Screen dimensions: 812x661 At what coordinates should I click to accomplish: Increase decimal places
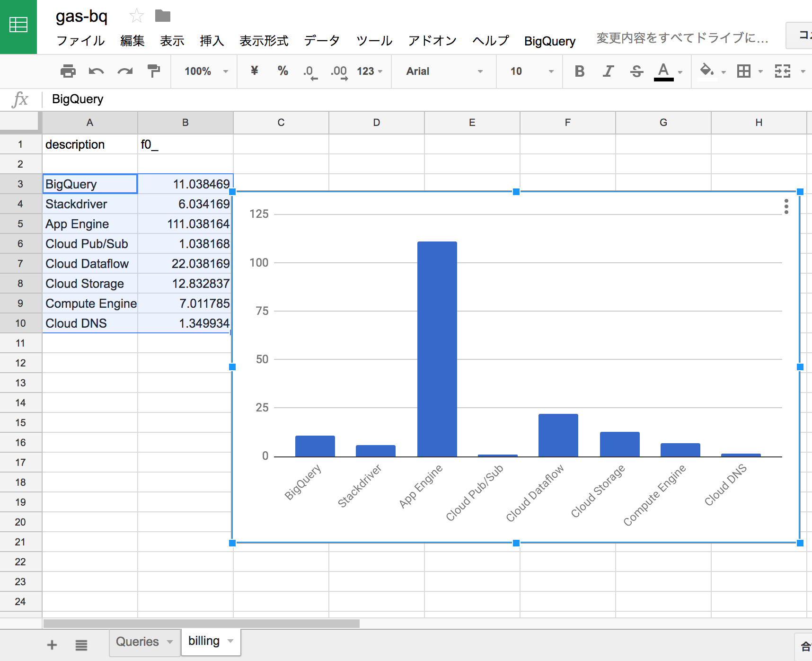[339, 72]
